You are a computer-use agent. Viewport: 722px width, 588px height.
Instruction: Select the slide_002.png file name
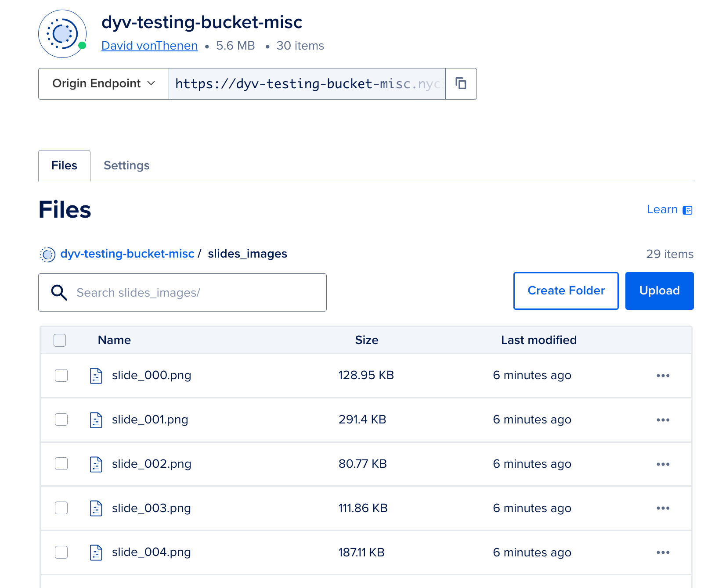click(152, 464)
